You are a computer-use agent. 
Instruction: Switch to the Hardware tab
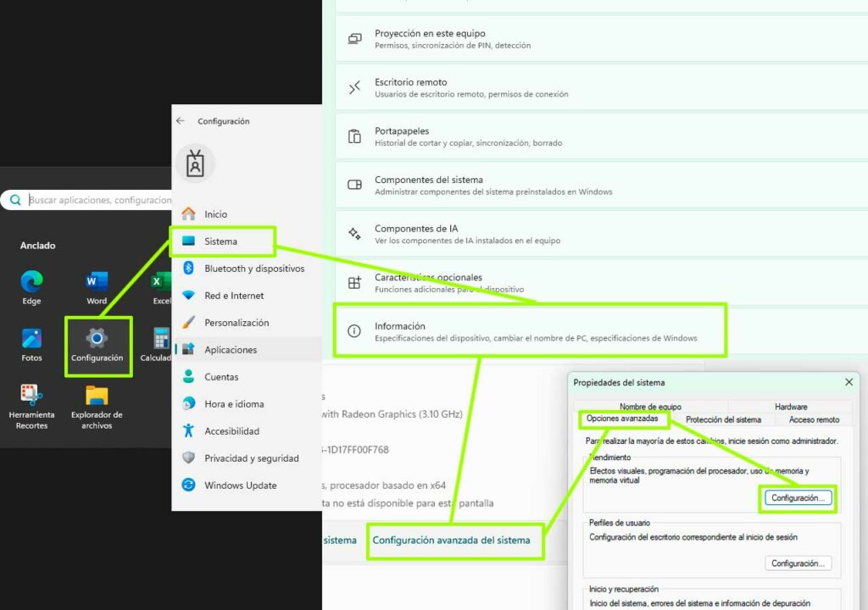click(x=790, y=407)
